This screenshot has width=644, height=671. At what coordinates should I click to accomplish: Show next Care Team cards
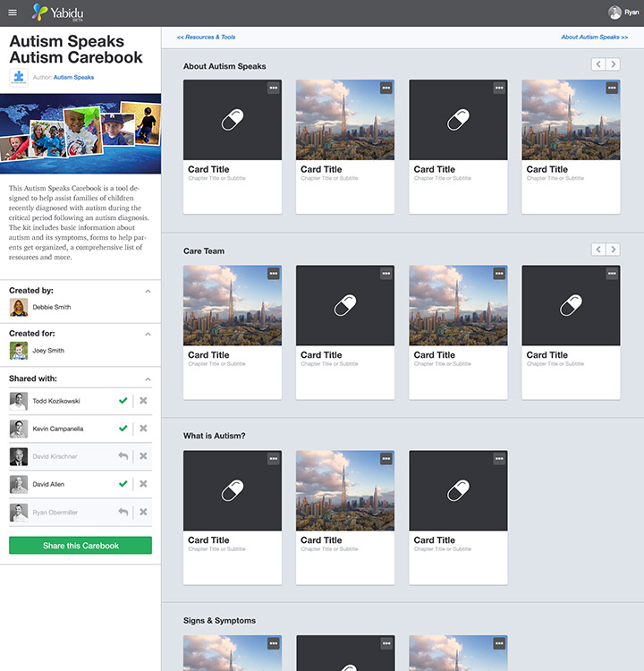[613, 250]
